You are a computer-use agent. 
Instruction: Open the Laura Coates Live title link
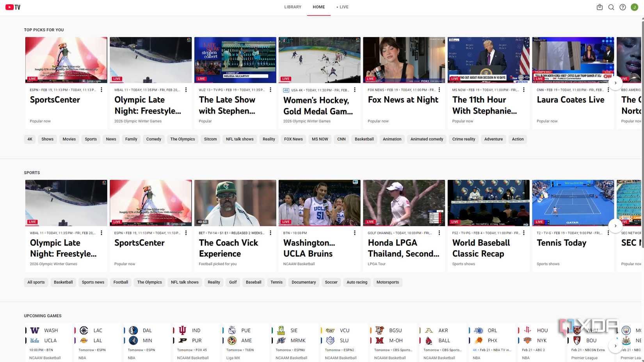pos(571,100)
